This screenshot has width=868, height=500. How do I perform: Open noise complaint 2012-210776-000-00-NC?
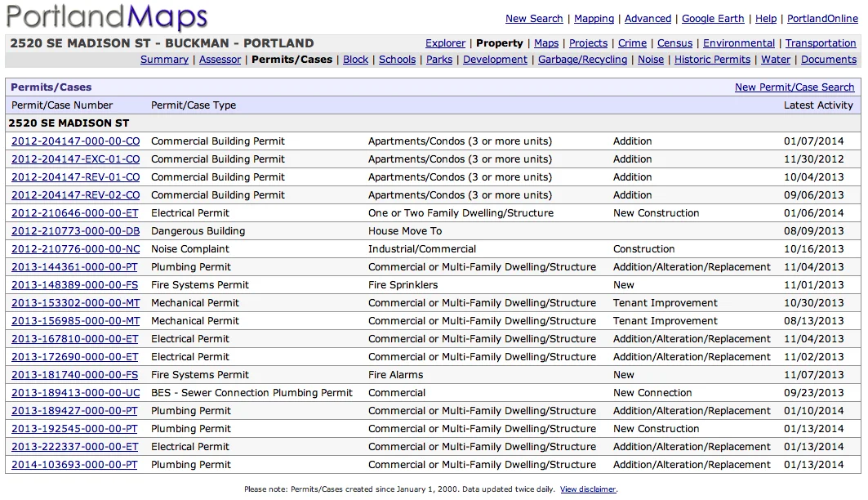[x=75, y=249]
